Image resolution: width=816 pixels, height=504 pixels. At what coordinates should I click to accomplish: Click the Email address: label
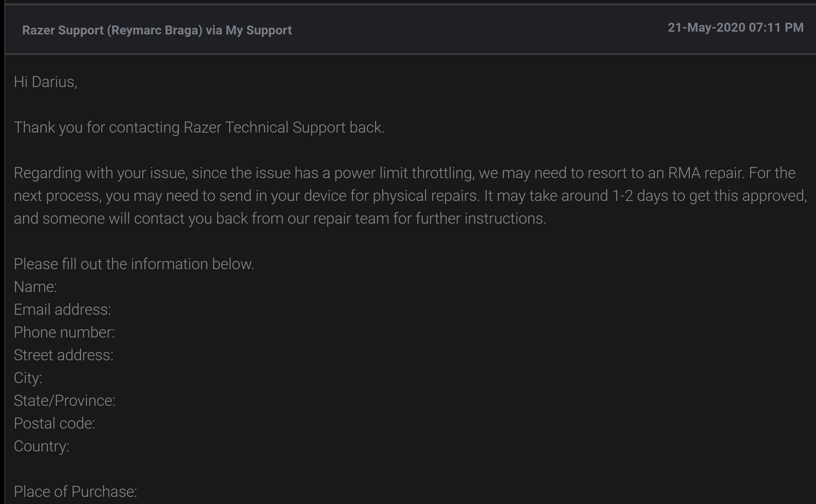pos(63,310)
